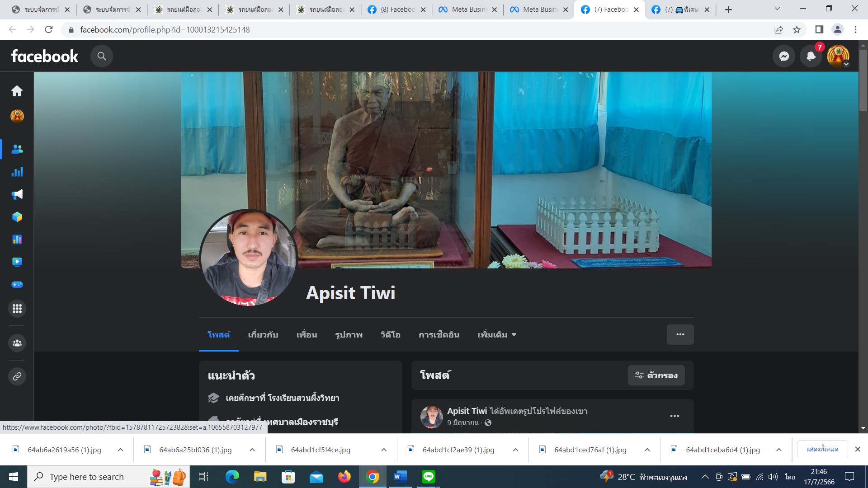Switch to the รูปภาพ tab
This screenshot has height=488, width=868.
click(349, 335)
